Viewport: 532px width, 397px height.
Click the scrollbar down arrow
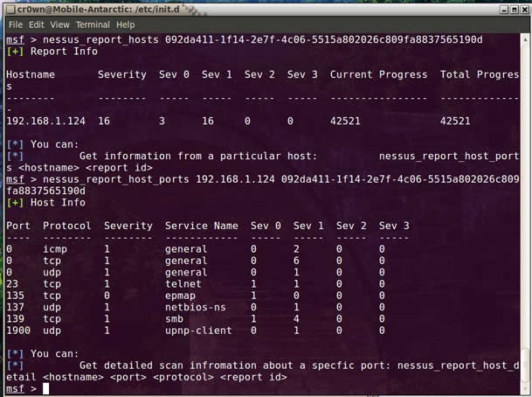point(525,389)
